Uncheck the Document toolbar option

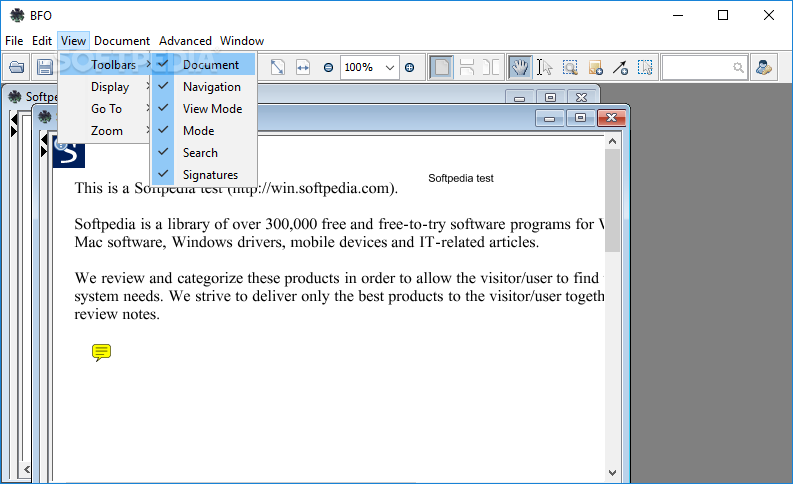click(x=204, y=65)
